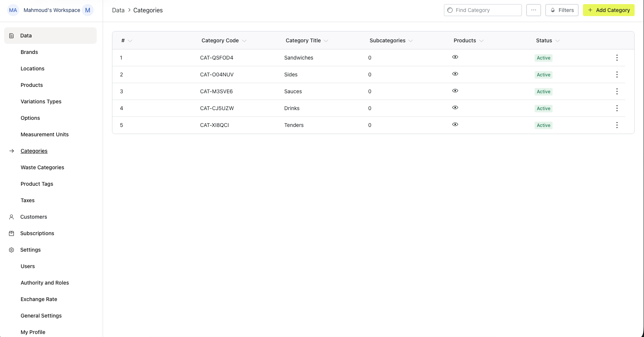644x337 pixels.
Task: Click the Find Category search field
Action: (483, 10)
